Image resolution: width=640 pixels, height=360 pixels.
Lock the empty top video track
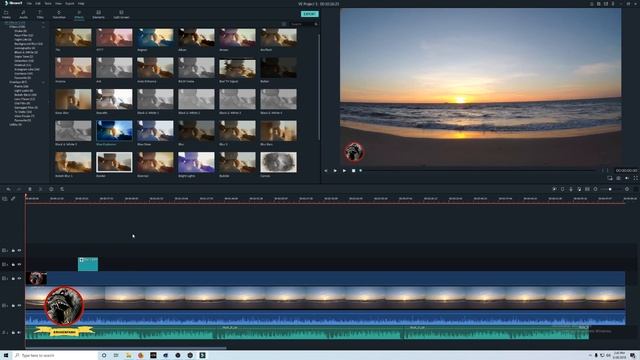13,250
